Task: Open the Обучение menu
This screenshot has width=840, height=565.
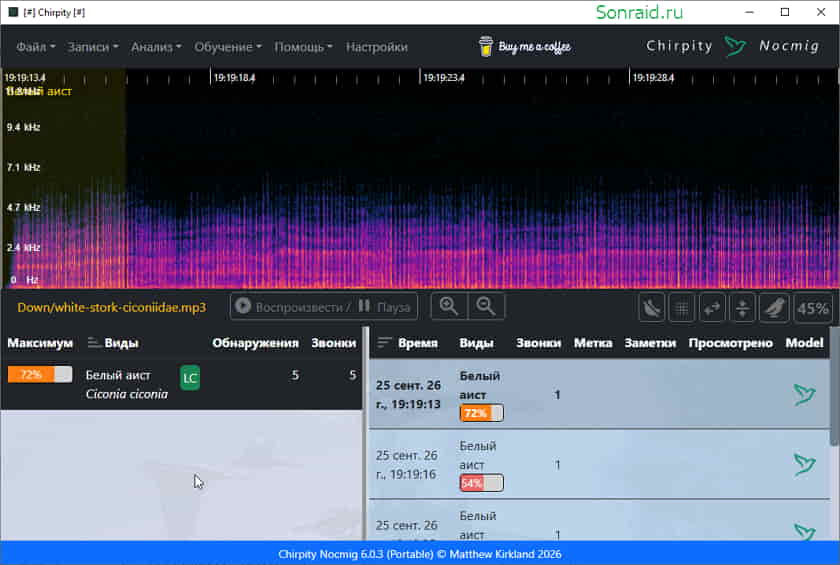Action: coord(228,47)
